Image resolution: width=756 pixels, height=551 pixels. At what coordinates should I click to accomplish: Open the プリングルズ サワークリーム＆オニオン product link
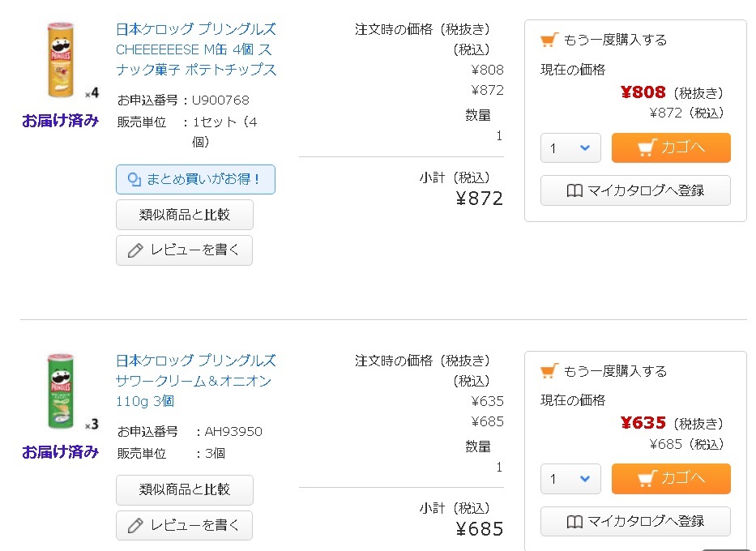tap(196, 380)
